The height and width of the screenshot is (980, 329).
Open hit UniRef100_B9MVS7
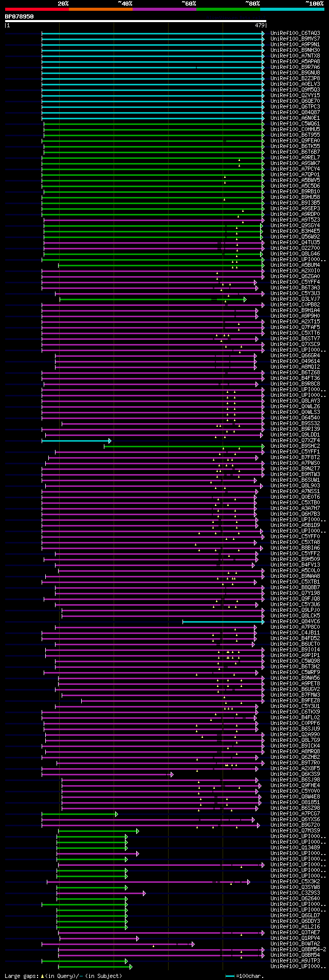click(295, 39)
